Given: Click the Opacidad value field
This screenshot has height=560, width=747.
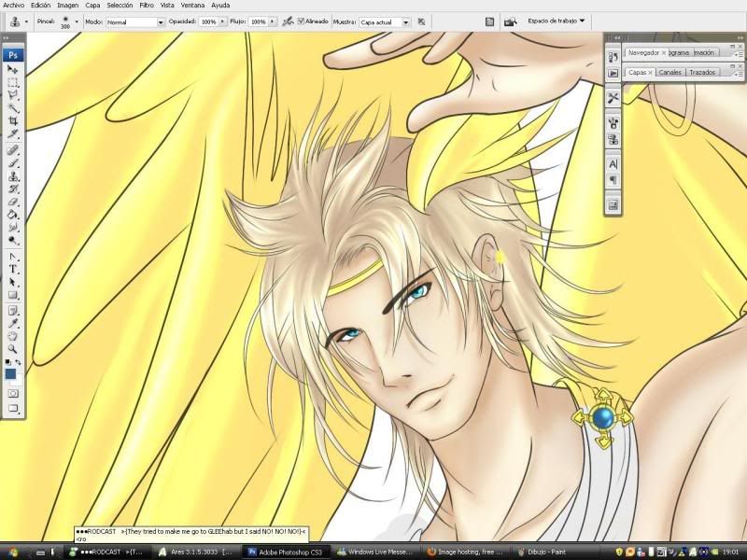Looking at the screenshot, I should (x=208, y=21).
